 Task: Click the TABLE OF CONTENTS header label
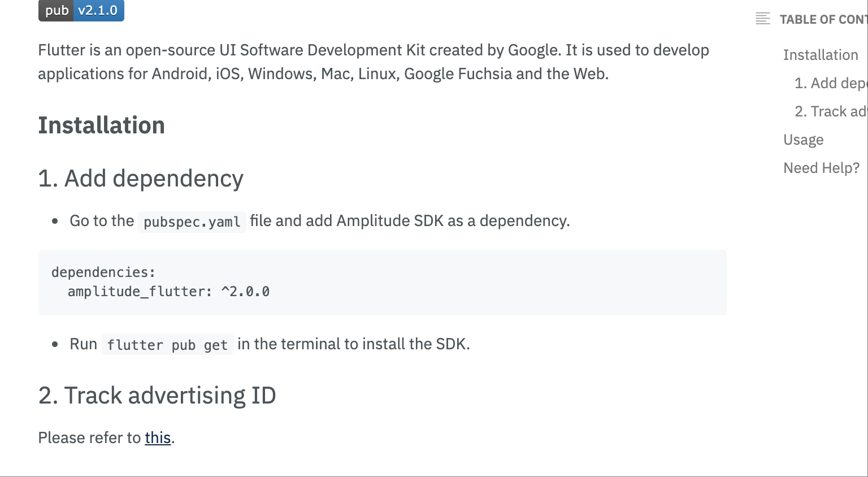click(823, 19)
